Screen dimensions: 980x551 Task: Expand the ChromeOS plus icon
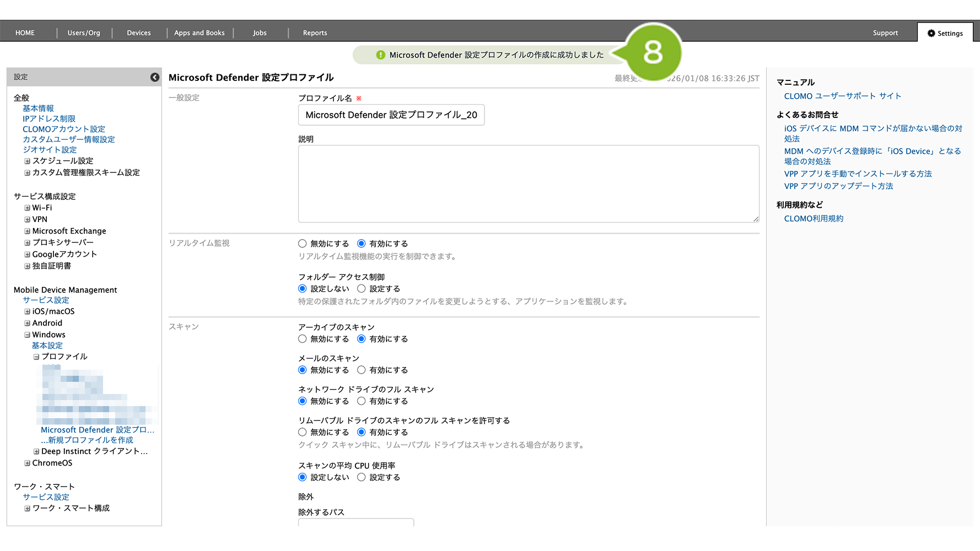tap(27, 463)
